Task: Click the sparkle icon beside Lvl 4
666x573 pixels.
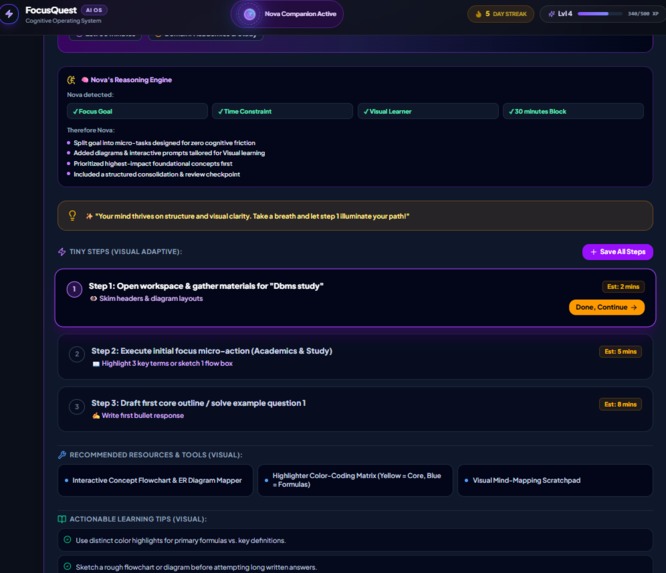Action: (x=551, y=14)
